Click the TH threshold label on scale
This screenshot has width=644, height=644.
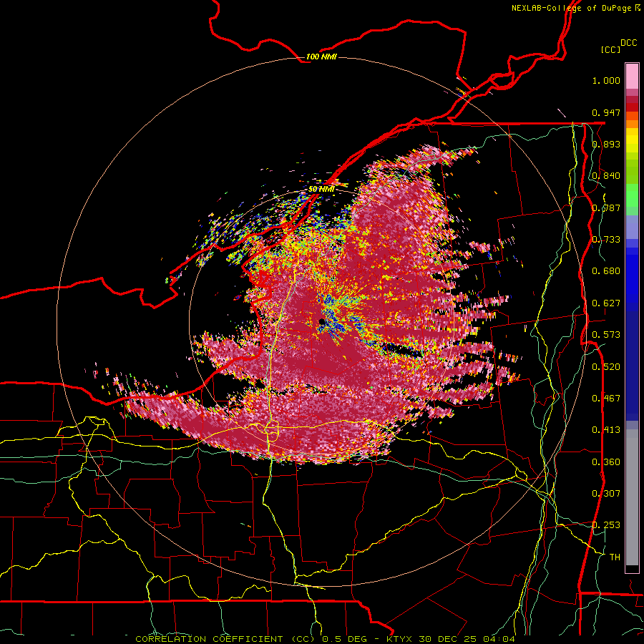point(615,557)
